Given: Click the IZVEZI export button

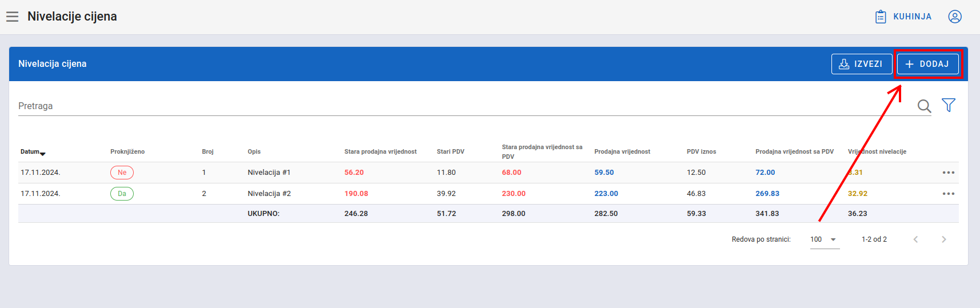Looking at the screenshot, I should [x=862, y=64].
